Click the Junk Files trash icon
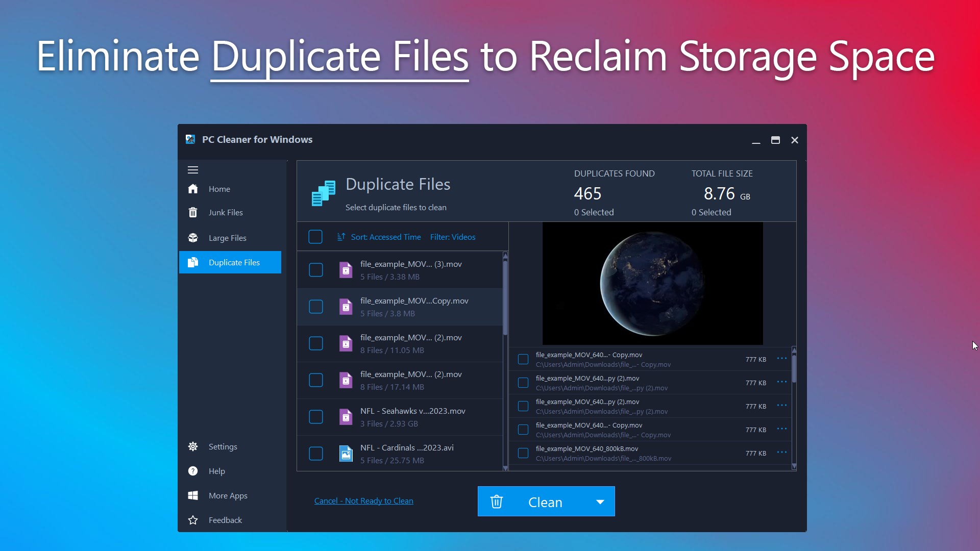Screen dimensions: 980x551 pyautogui.click(x=193, y=213)
